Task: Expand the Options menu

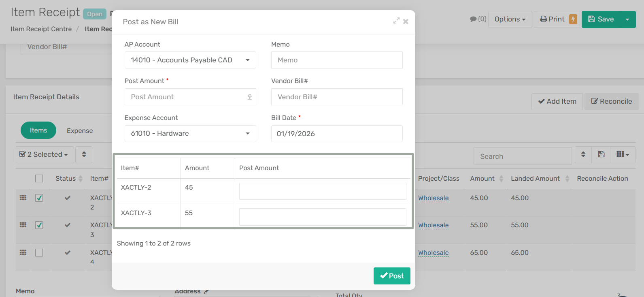Action: pyautogui.click(x=510, y=19)
